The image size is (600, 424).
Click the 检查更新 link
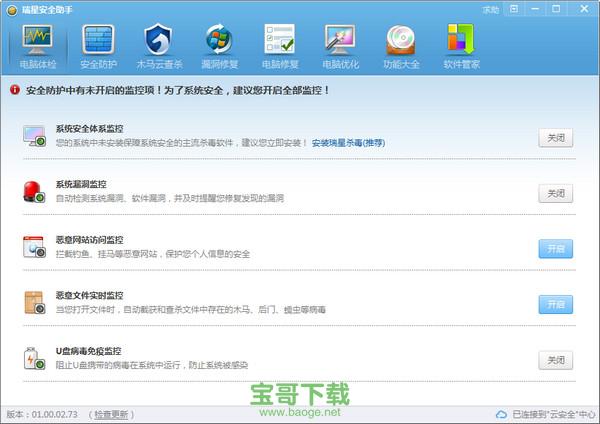pyautogui.click(x=111, y=414)
